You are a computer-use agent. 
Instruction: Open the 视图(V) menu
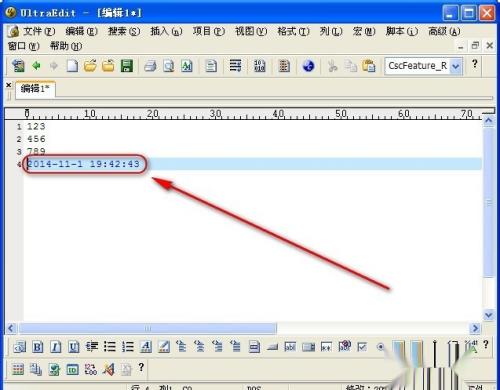point(251,31)
